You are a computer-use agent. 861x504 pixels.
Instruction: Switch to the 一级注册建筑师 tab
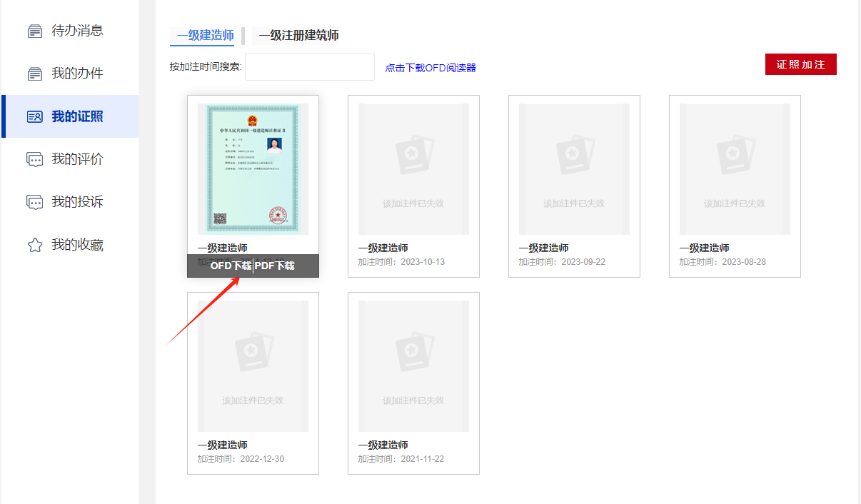pos(298,35)
